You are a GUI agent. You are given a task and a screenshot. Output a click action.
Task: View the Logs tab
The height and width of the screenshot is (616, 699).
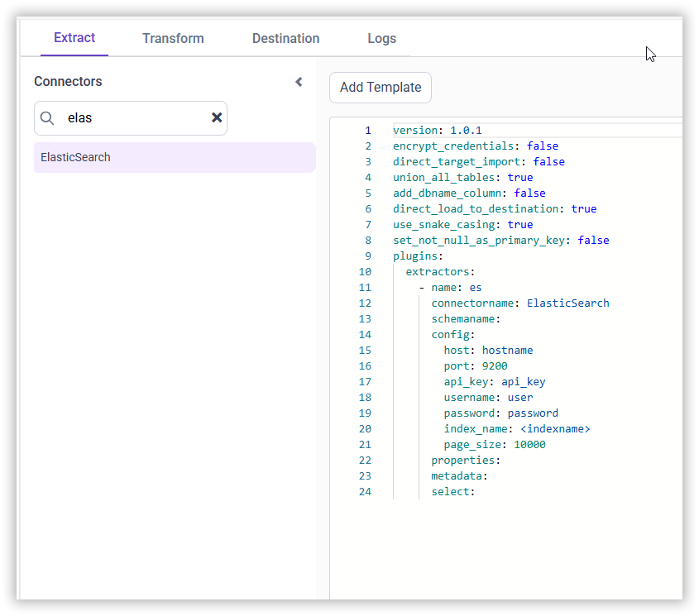tap(381, 38)
